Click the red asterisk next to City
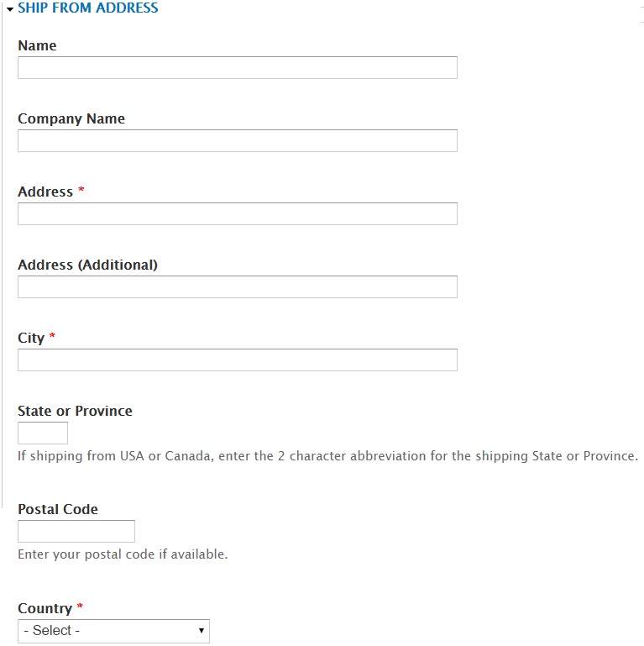This screenshot has height=646, width=644. (52, 336)
